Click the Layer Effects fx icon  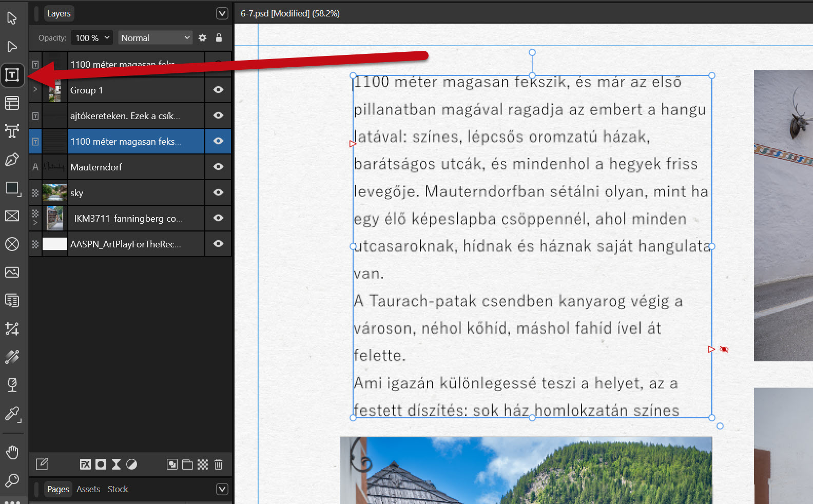pyautogui.click(x=85, y=464)
